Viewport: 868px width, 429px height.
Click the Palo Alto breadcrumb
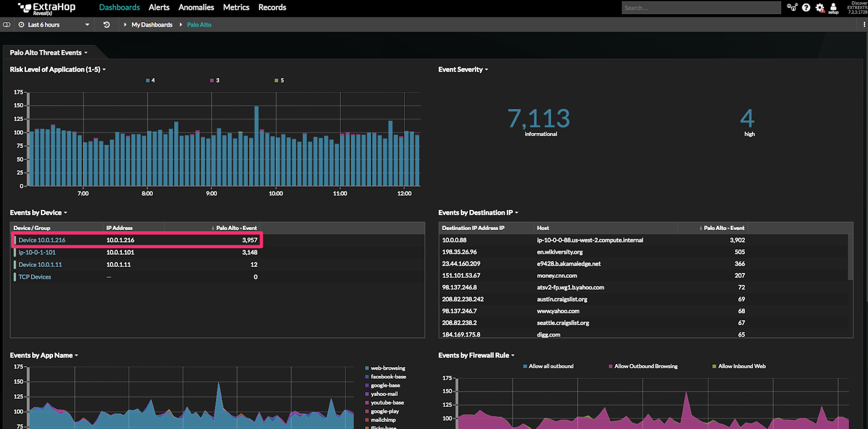[x=199, y=24]
